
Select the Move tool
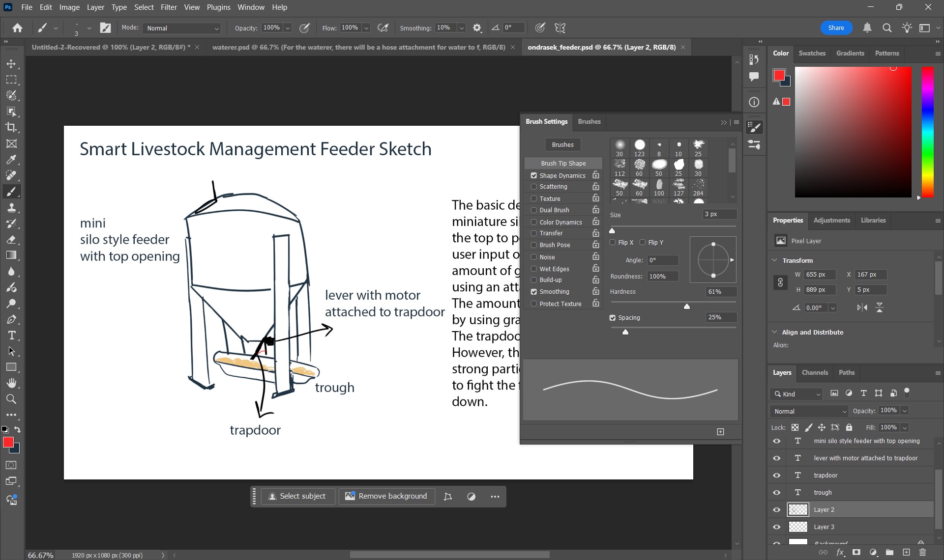(11, 64)
